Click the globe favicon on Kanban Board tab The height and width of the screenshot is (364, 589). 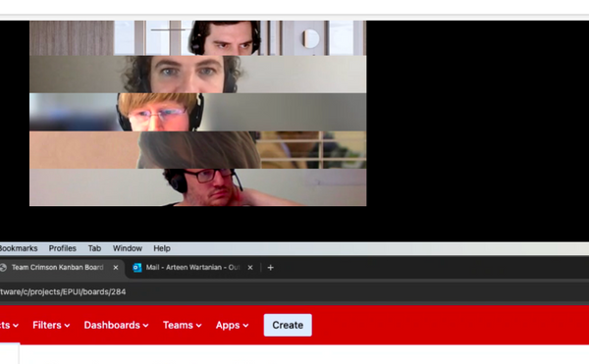tap(3, 268)
